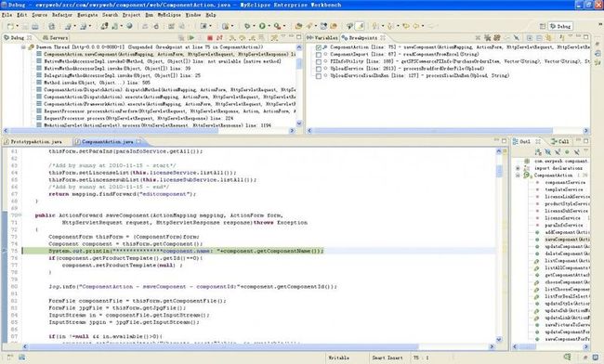Image resolution: width=604 pixels, height=364 pixels.
Task: Switch to the Call hierarchy tab
Action: (x=560, y=141)
